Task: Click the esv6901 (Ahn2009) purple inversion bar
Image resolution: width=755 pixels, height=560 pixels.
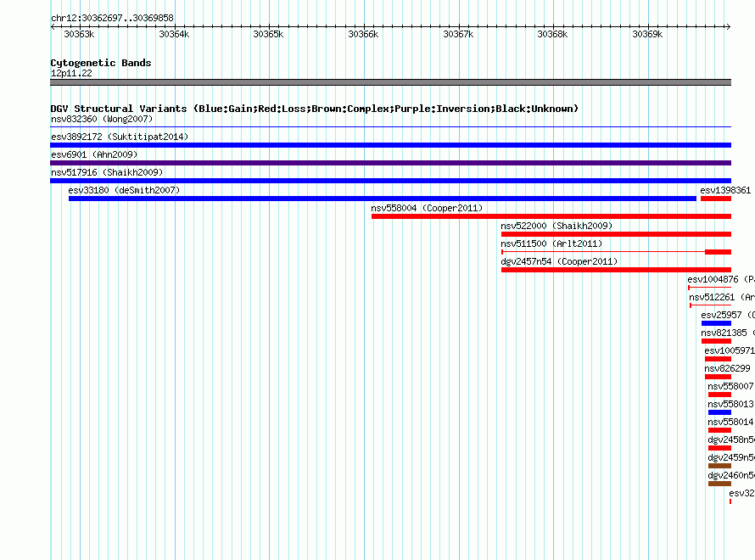Action: pyautogui.click(x=390, y=163)
